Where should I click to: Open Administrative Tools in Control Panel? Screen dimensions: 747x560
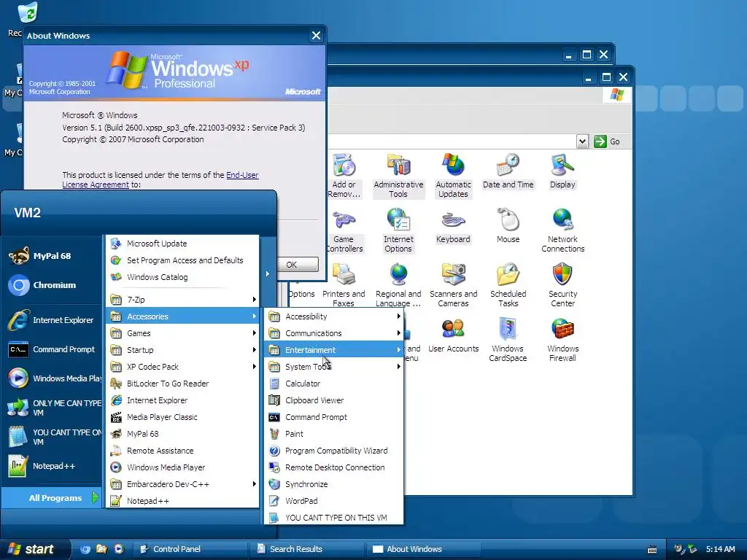tap(398, 175)
